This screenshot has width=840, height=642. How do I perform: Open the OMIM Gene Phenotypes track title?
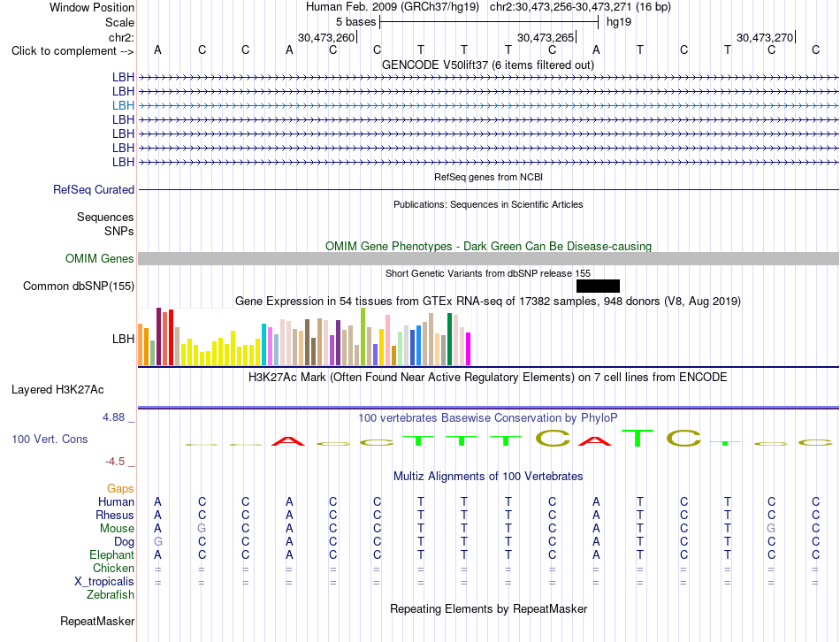(x=488, y=246)
